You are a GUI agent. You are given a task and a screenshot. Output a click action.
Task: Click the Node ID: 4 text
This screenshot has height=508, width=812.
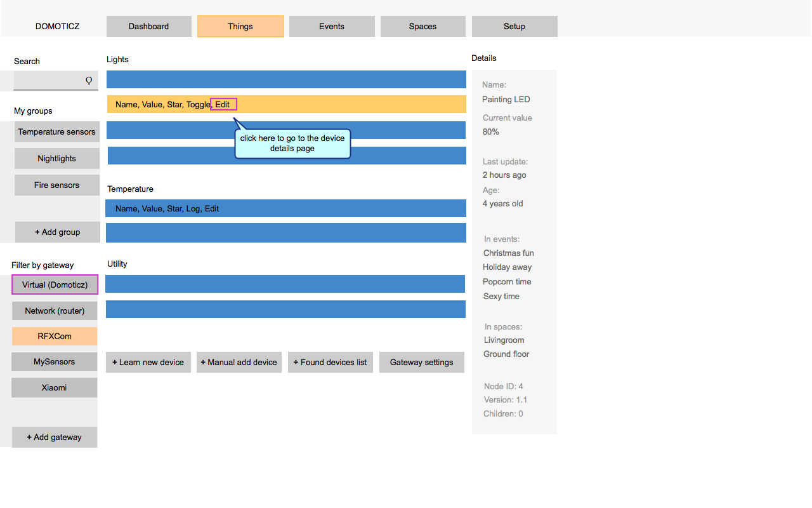click(504, 387)
